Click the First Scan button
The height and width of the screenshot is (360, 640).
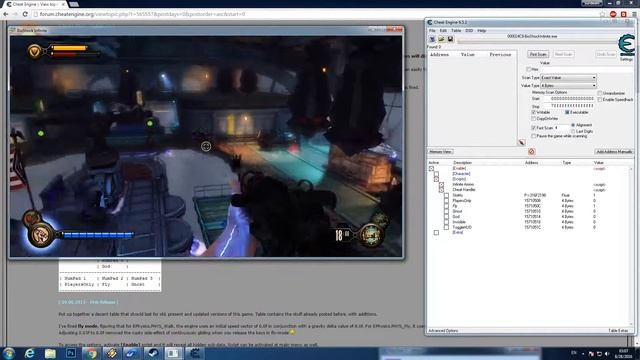pyautogui.click(x=538, y=54)
